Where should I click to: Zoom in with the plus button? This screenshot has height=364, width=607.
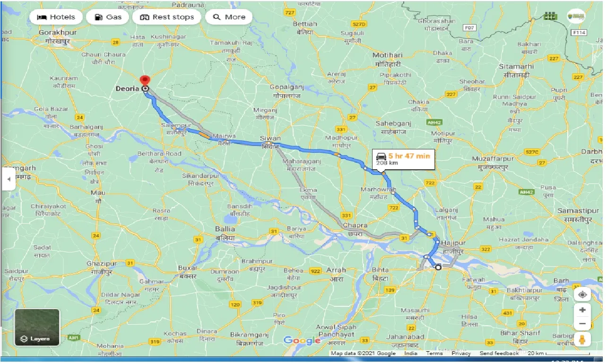tap(582, 310)
